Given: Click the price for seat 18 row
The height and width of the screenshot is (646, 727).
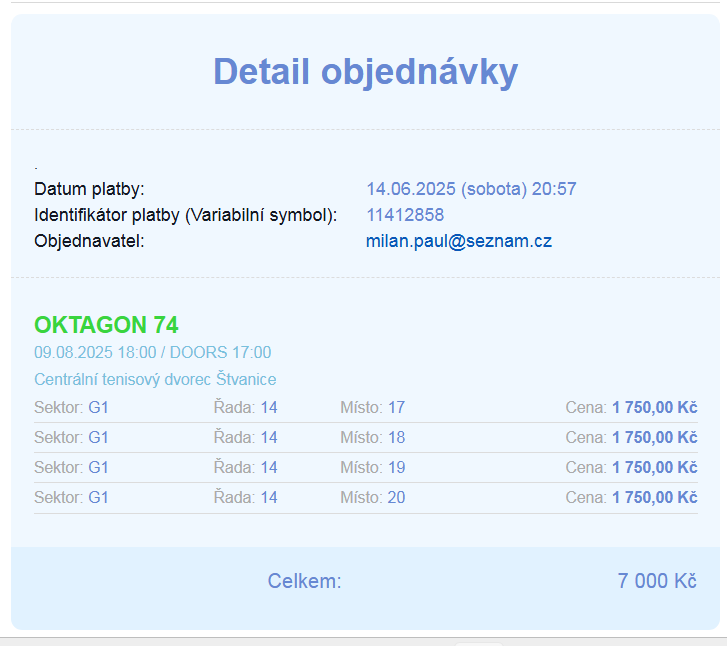Looking at the screenshot, I should pyautogui.click(x=631, y=437).
